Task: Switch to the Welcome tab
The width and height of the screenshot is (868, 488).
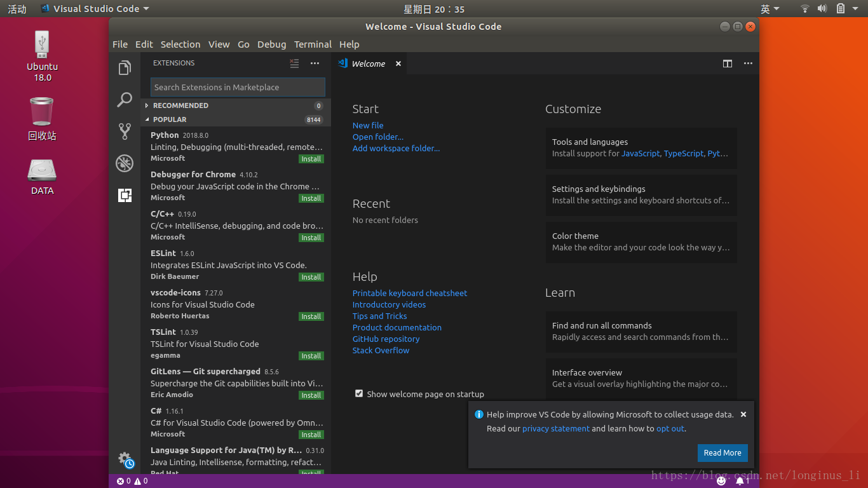Action: click(x=369, y=64)
